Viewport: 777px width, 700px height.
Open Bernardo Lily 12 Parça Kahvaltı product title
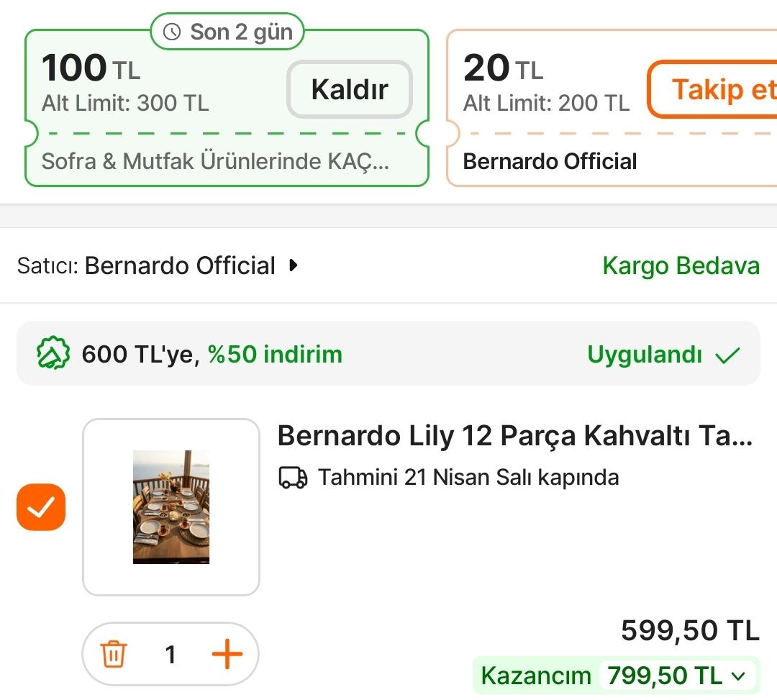[514, 436]
